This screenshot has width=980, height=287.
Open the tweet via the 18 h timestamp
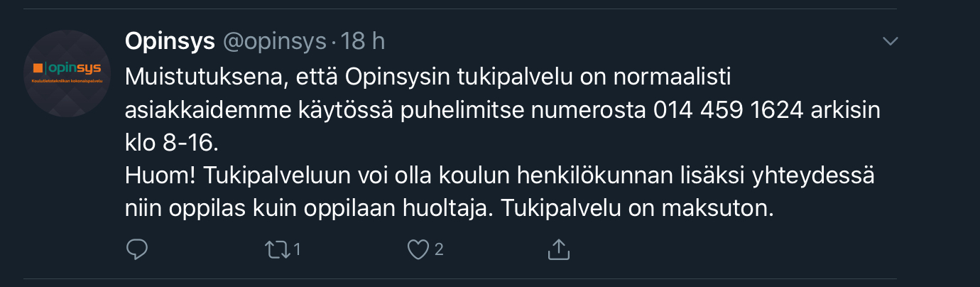point(362,42)
